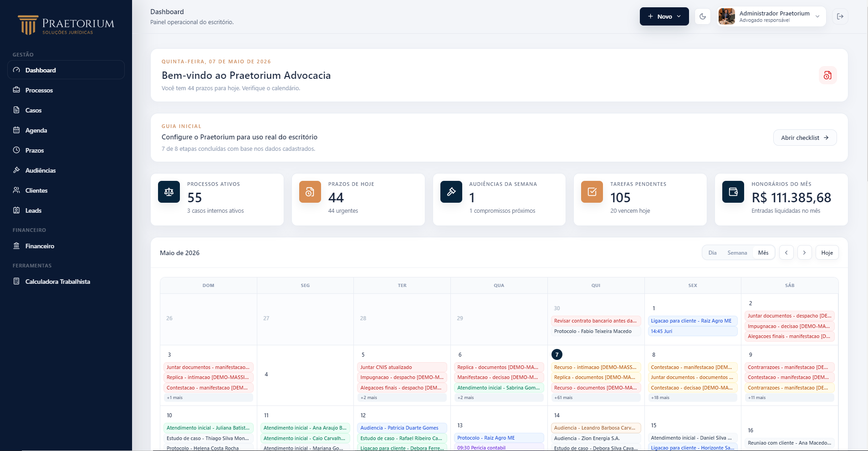The width and height of the screenshot is (868, 451).
Task: Switch the calendar to Semana view
Action: click(x=737, y=253)
